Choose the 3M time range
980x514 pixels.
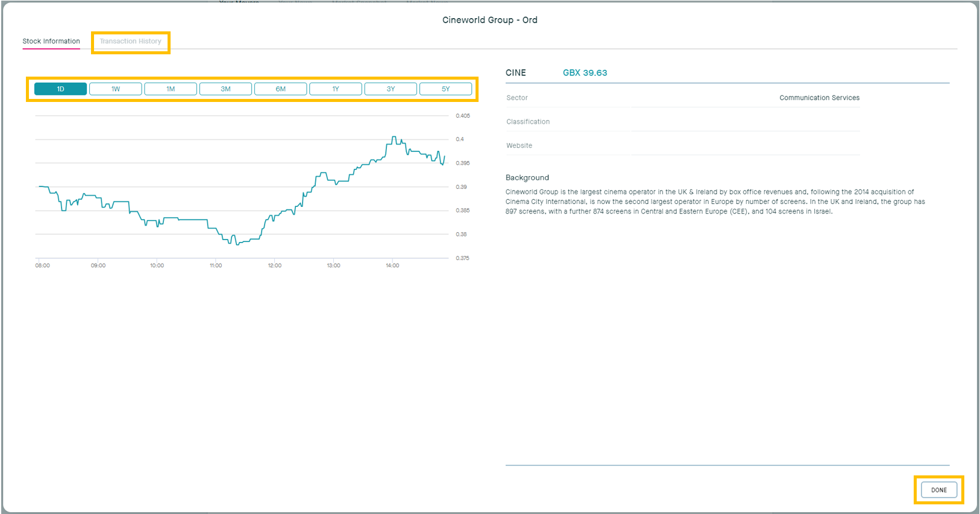225,89
